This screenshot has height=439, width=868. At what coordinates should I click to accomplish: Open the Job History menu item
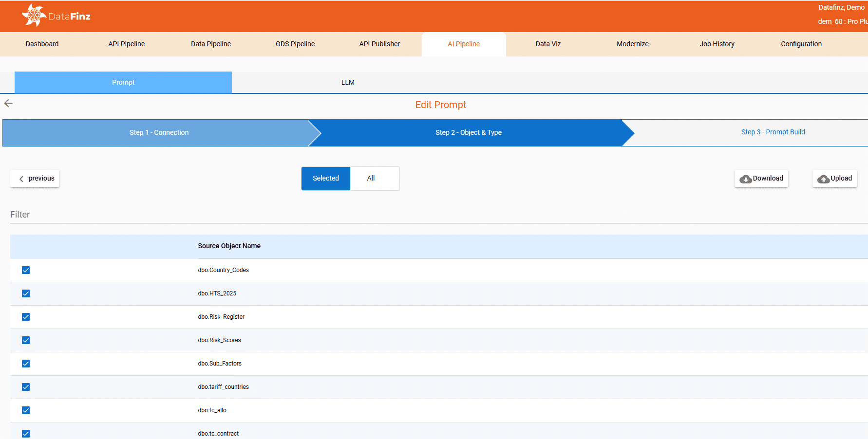[x=717, y=44]
